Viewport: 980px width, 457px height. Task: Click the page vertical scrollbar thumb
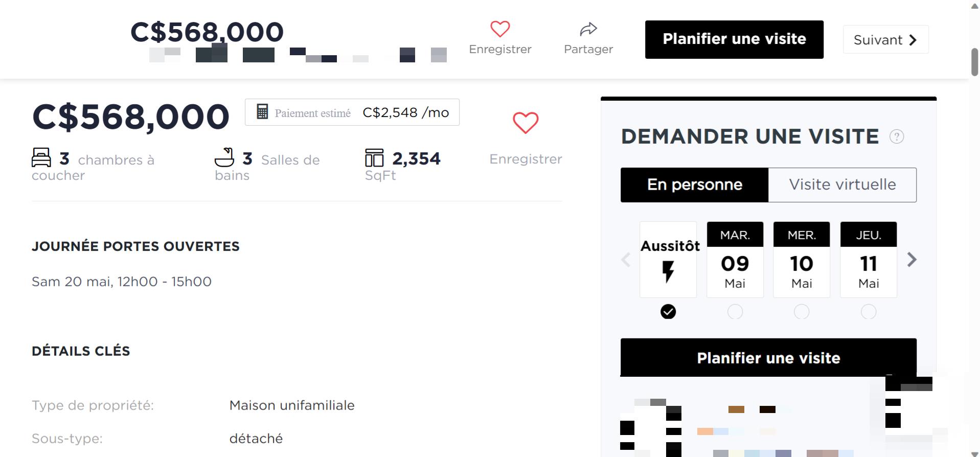(x=974, y=62)
